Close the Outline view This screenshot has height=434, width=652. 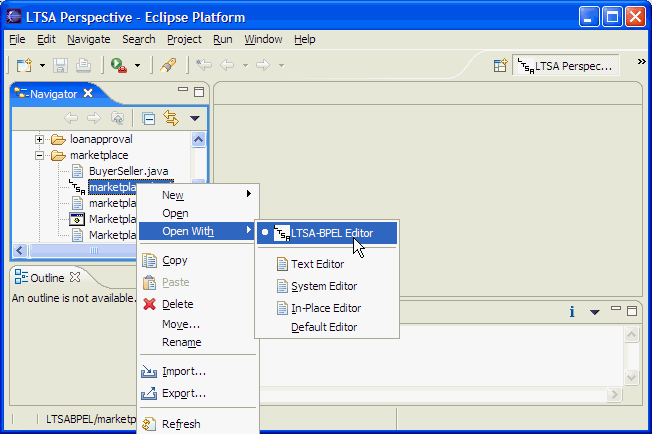pos(75,277)
